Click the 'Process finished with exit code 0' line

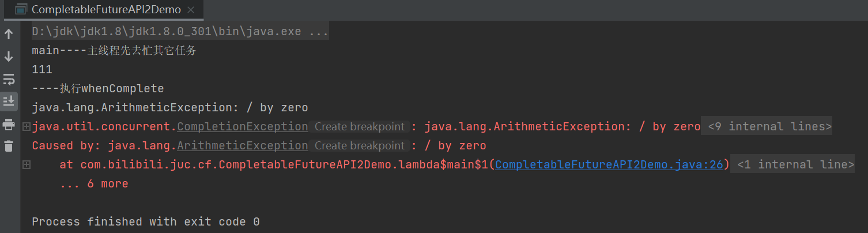(145, 222)
